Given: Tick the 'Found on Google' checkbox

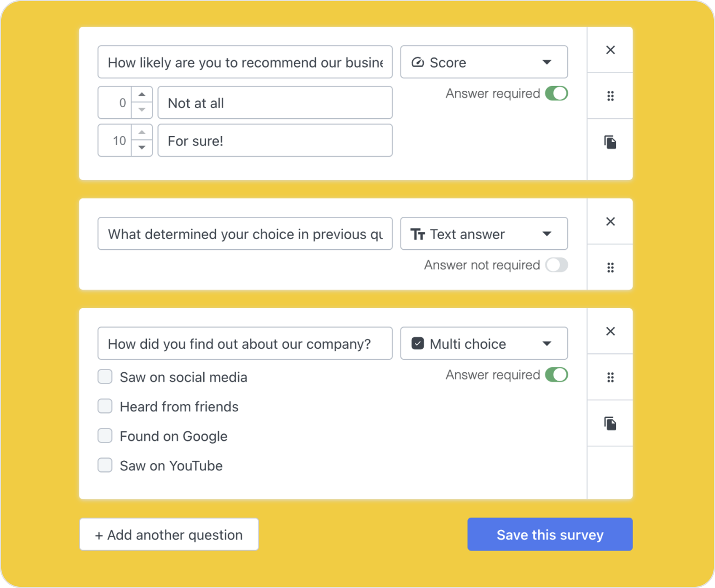Looking at the screenshot, I should click(x=105, y=436).
